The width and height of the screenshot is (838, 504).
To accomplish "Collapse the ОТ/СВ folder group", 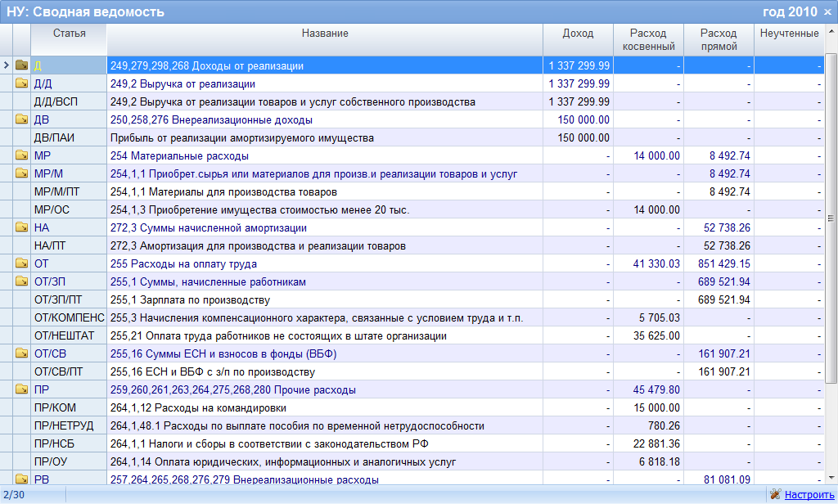I will [x=21, y=353].
